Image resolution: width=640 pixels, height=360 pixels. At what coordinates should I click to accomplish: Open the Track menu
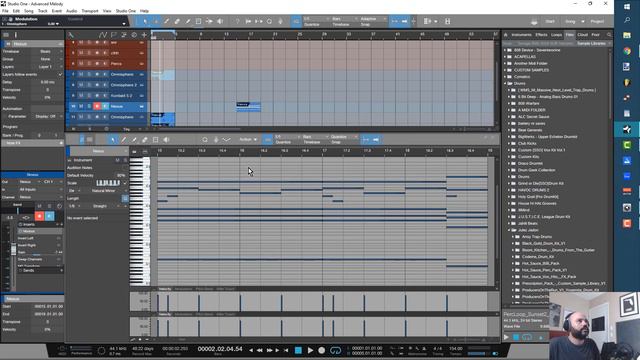[42, 11]
